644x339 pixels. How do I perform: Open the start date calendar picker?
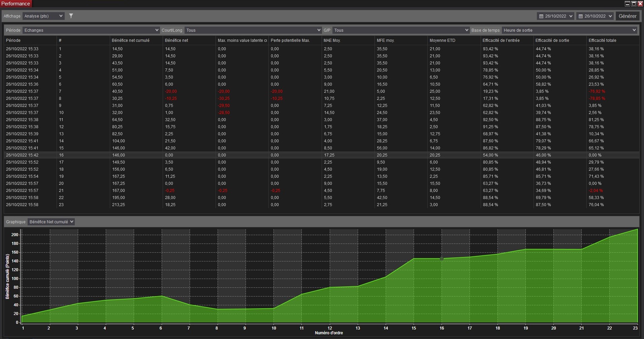(x=555, y=16)
